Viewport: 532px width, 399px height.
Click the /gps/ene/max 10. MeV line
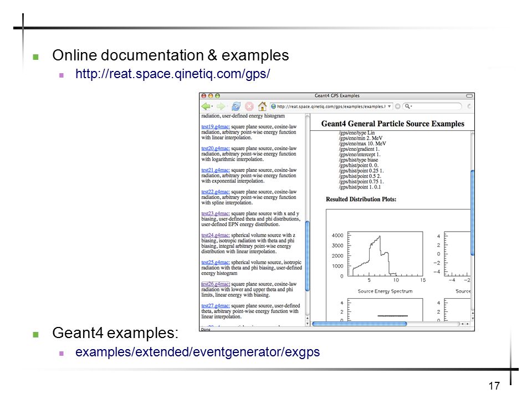point(362,144)
